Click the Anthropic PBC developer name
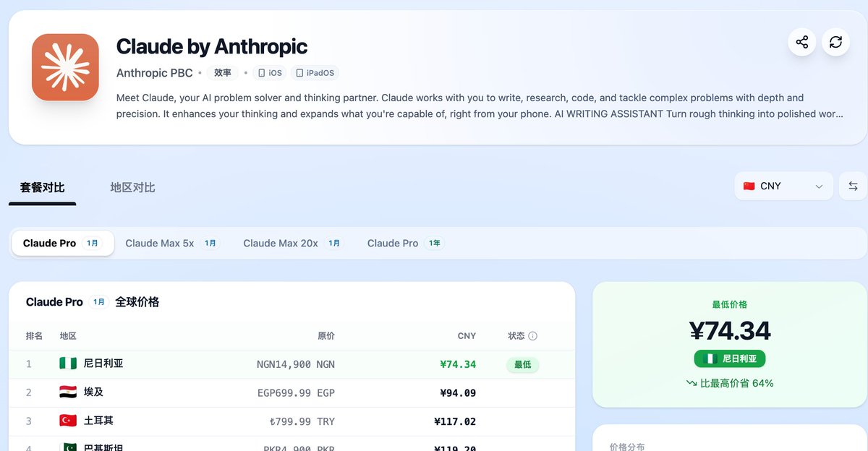Screen dimensions: 868x451 point(155,73)
